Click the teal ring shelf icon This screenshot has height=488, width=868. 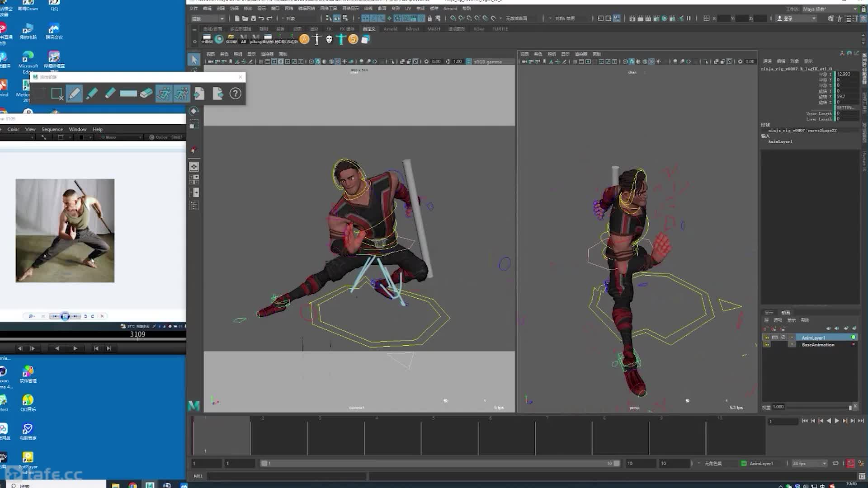tap(219, 39)
